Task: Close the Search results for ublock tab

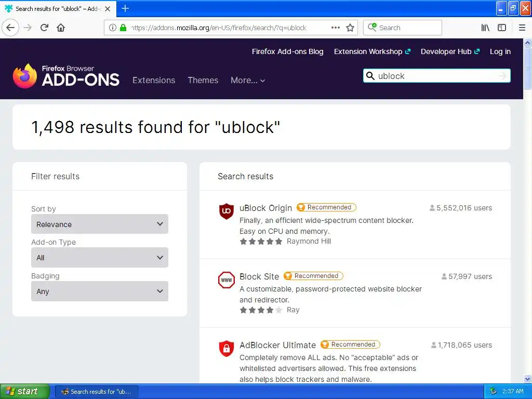Action: click(x=108, y=9)
